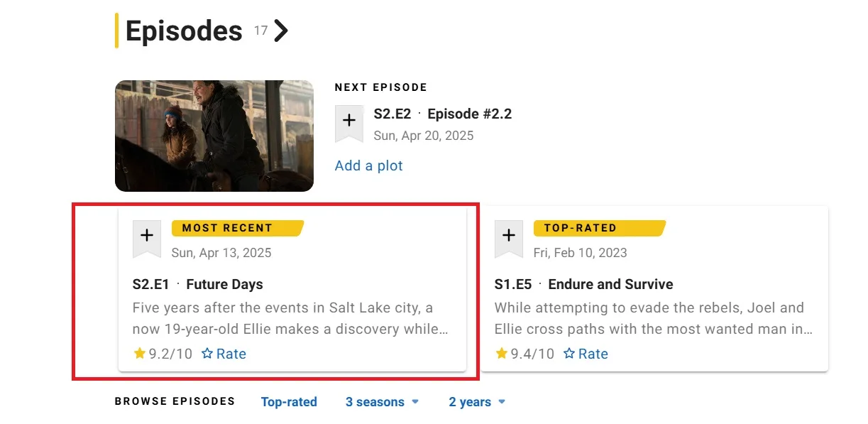This screenshot has width=868, height=424.
Task: Open the next episode thumbnail image
Action: tap(214, 136)
